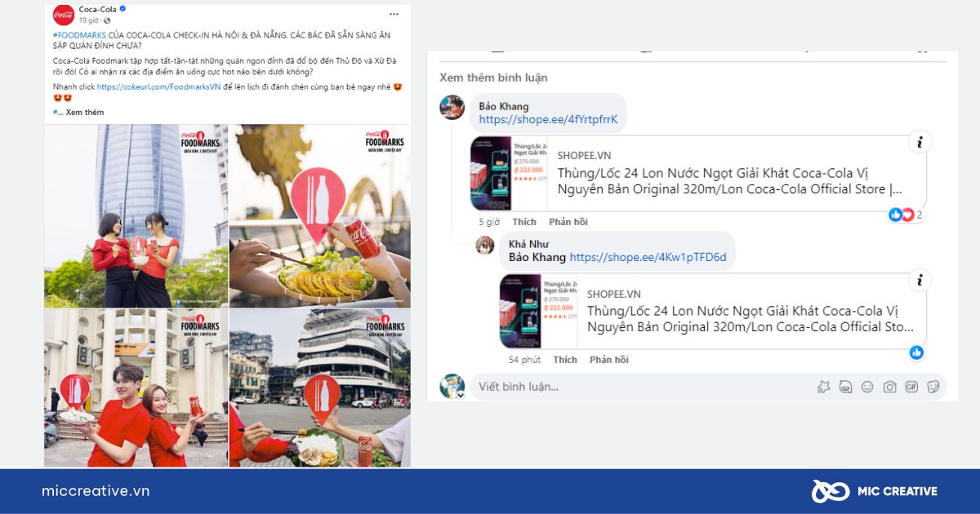
Task: Open the emoji picker in the comment box
Action: [x=867, y=387]
